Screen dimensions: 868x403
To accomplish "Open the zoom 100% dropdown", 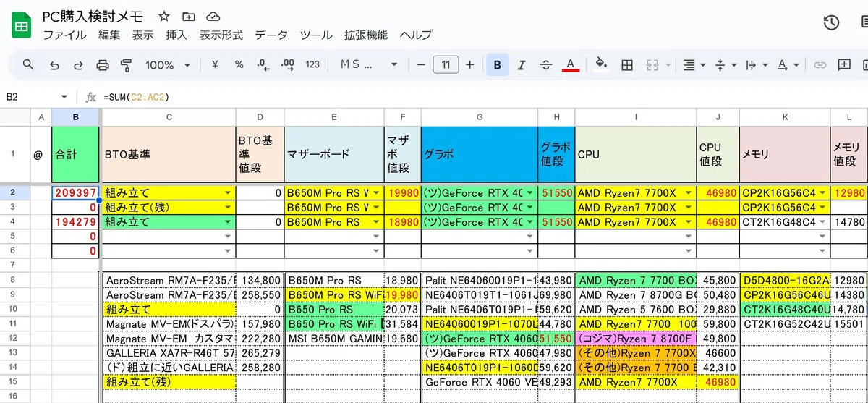I will [x=167, y=65].
